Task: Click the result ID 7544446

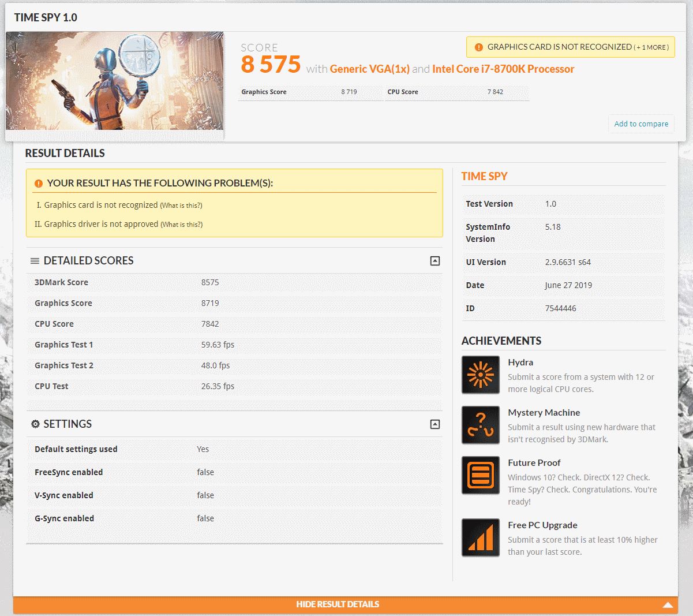Action: tap(561, 308)
